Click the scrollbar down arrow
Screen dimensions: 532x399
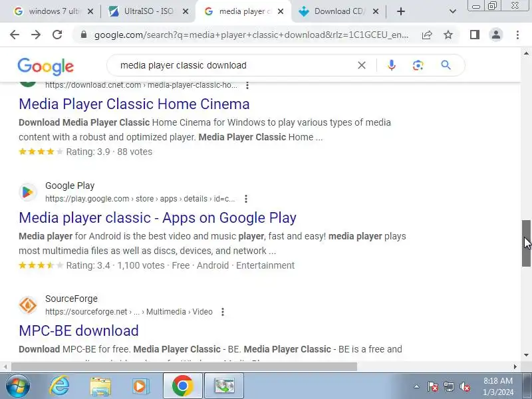pyautogui.click(x=526, y=355)
